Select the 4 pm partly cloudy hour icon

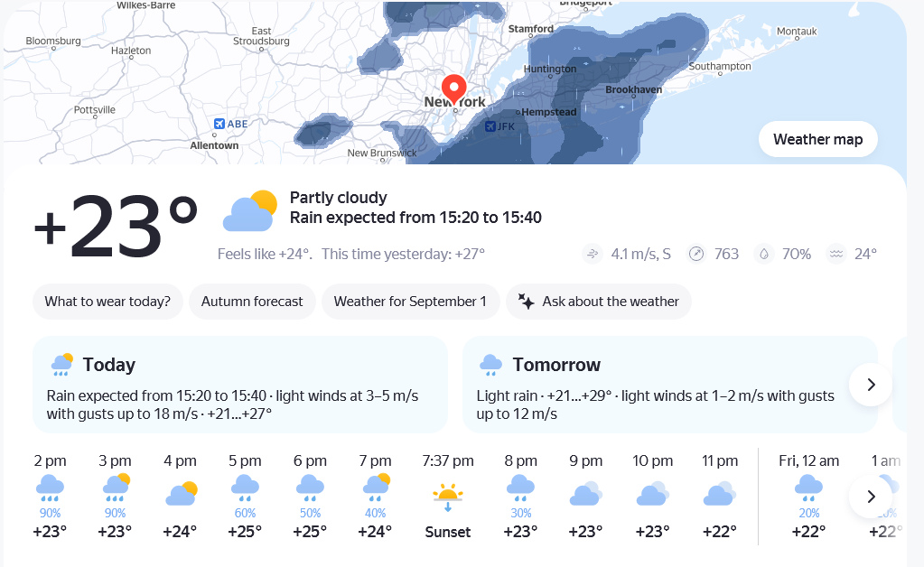182,493
